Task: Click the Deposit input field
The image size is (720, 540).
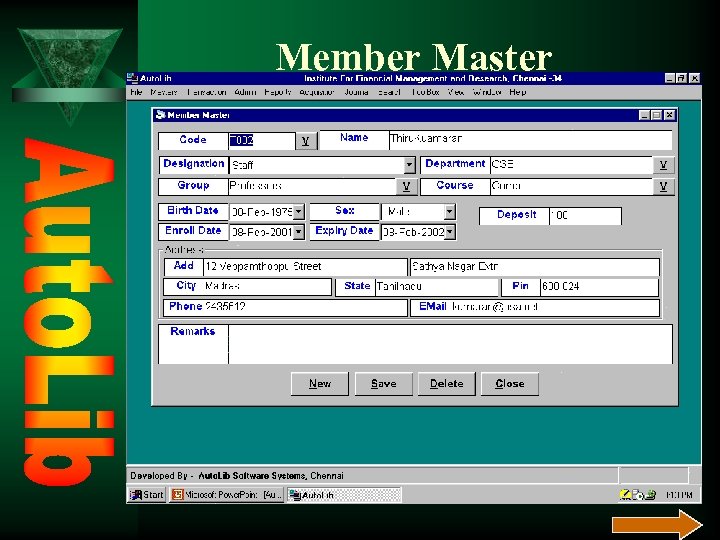Action: pos(585,215)
